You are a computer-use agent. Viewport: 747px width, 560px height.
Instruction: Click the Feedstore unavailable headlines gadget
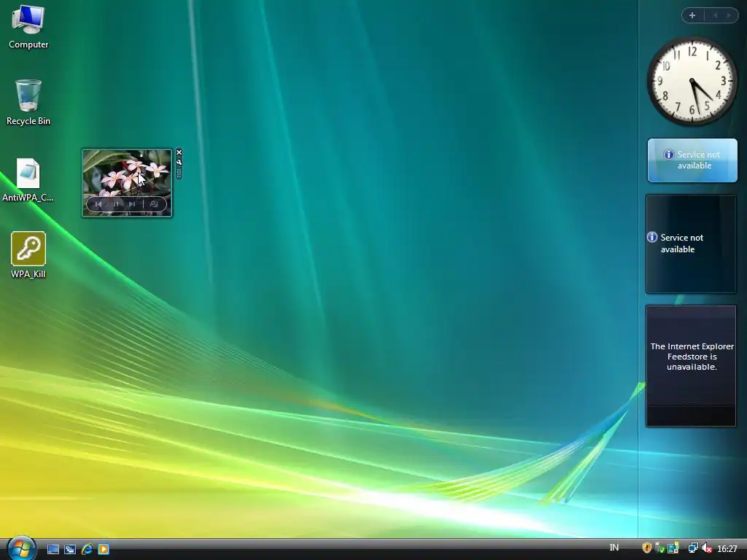691,366
